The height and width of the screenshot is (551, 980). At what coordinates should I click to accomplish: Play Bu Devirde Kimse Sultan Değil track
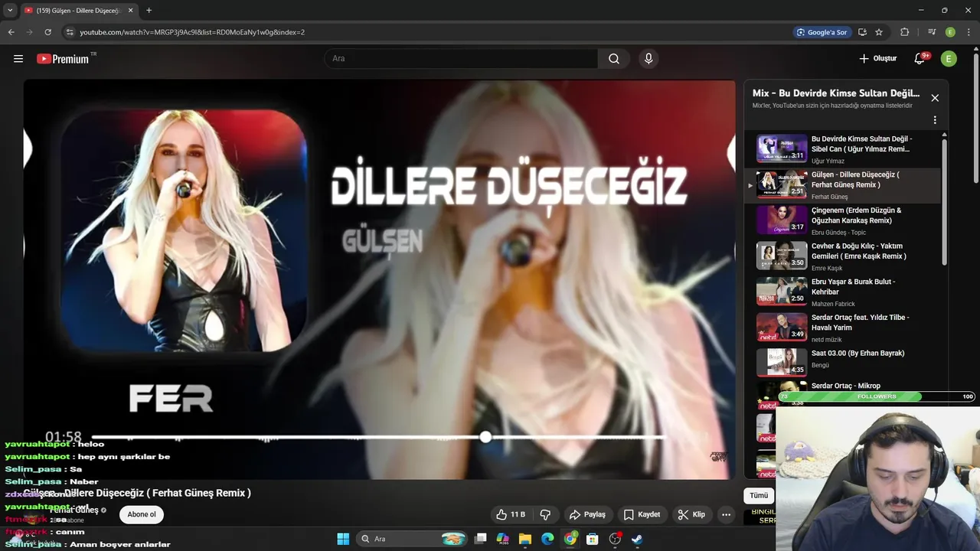click(842, 149)
